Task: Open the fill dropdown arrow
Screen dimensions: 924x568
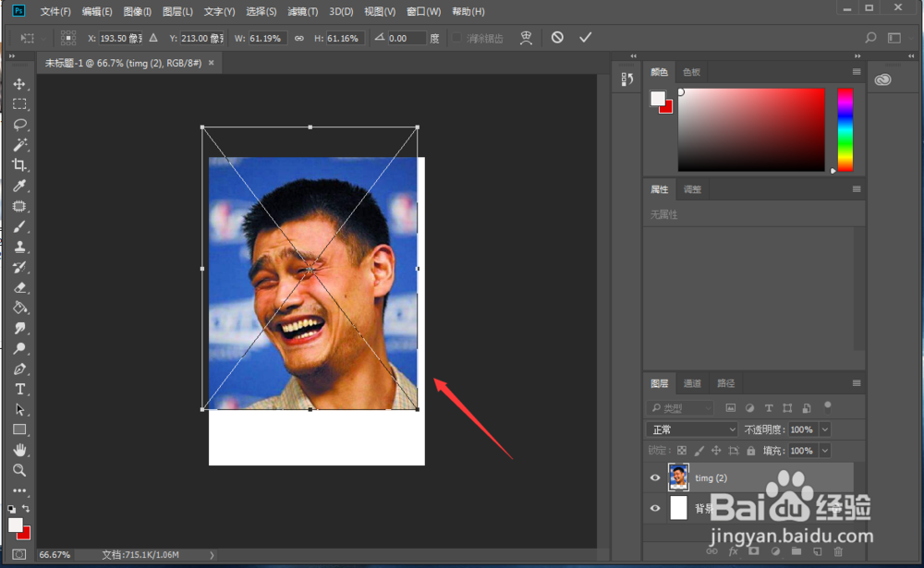Action: tap(825, 451)
